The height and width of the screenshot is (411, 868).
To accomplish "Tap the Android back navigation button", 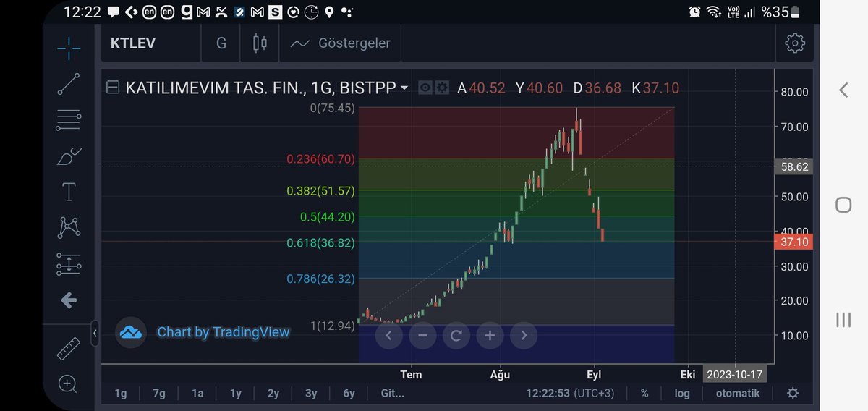I will (843, 90).
